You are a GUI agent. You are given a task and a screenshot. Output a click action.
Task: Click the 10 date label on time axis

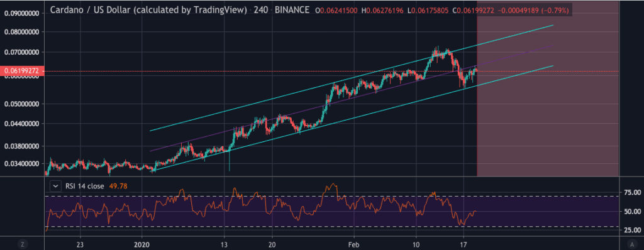point(416,244)
